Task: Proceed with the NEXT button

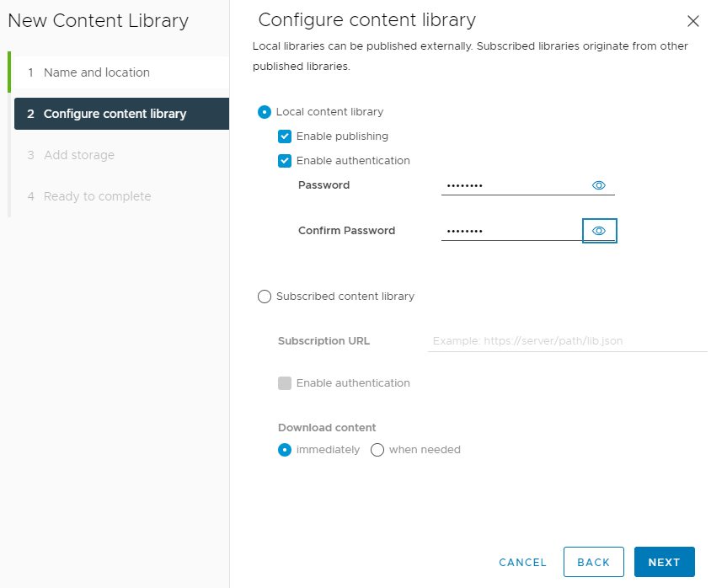Action: point(665,562)
